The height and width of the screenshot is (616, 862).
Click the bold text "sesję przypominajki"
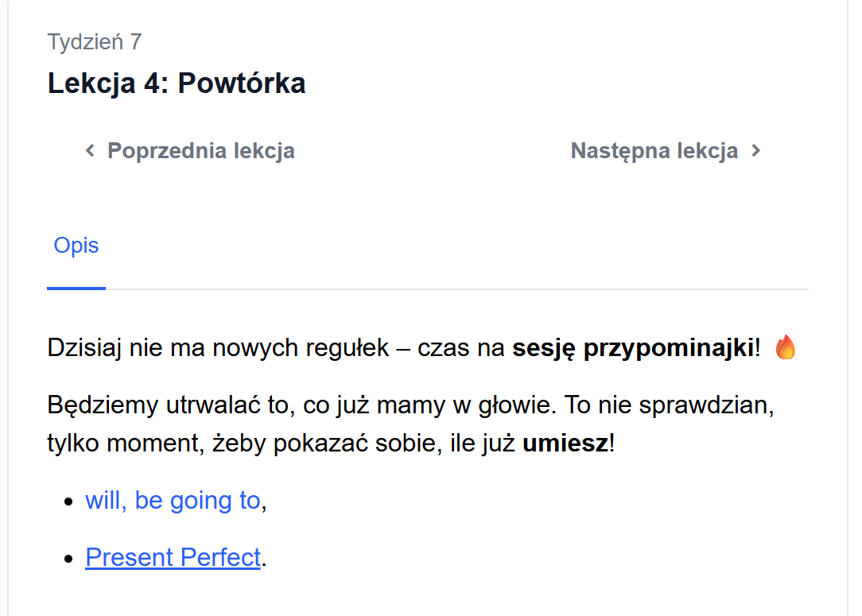633,348
